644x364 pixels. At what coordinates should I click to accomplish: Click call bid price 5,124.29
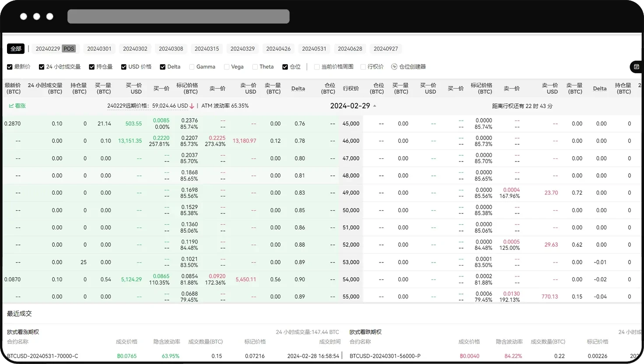(131, 280)
